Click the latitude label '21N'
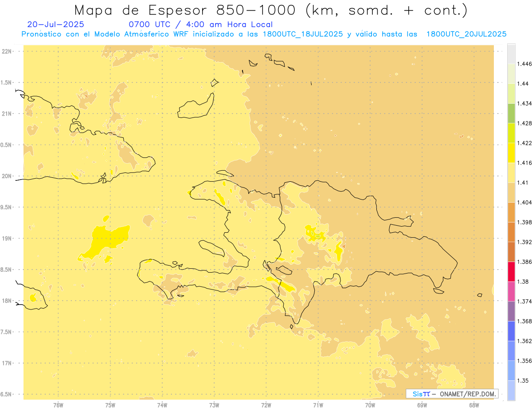The height and width of the screenshot is (411, 532). pos(7,114)
